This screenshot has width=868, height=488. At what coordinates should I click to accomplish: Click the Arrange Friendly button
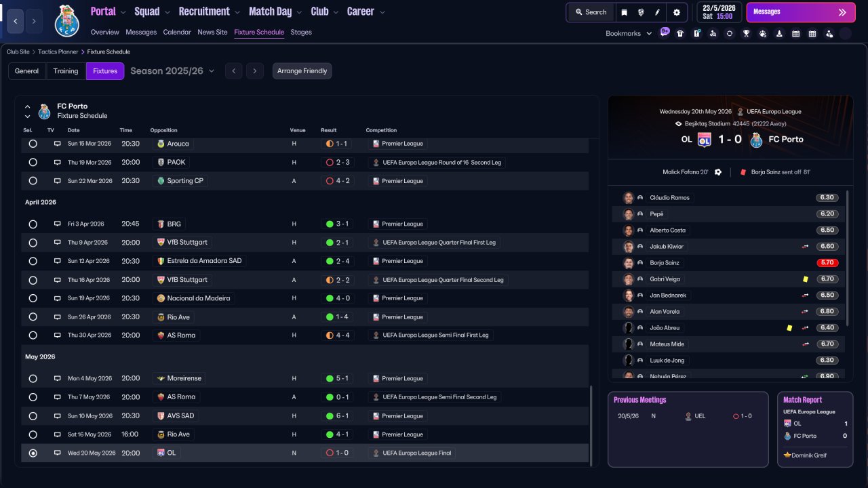(x=302, y=71)
